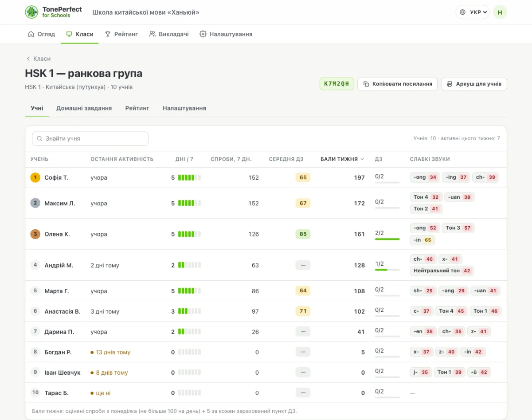Click Олена К. average score badge 85
532x420 pixels.
tap(303, 234)
